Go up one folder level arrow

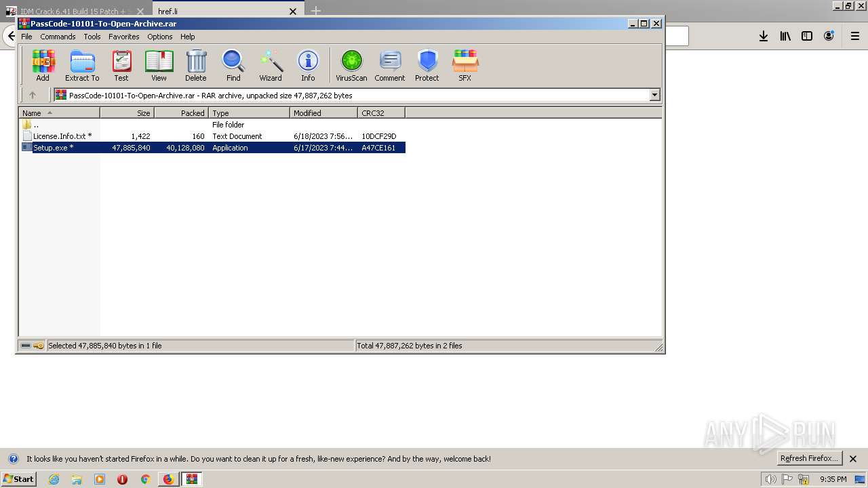(32, 95)
